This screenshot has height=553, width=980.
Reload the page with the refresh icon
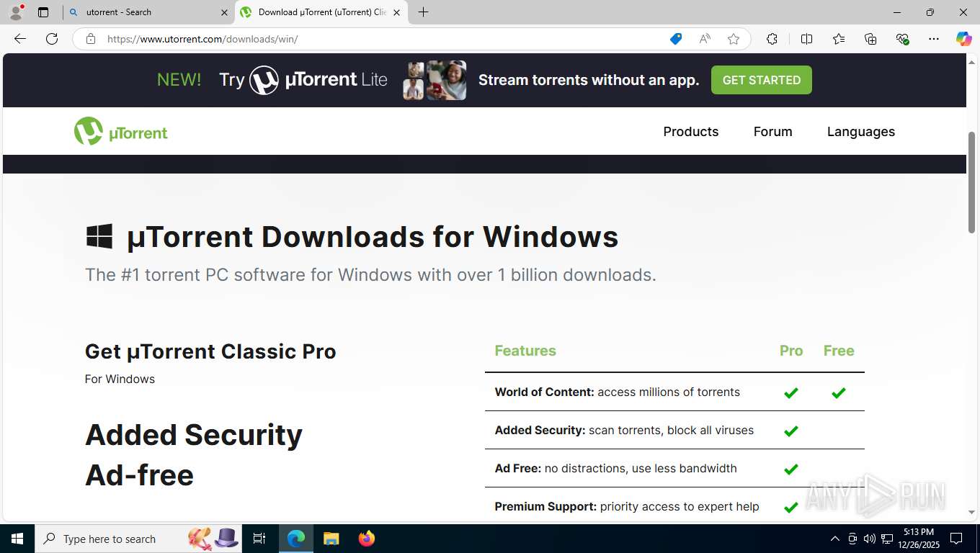52,39
